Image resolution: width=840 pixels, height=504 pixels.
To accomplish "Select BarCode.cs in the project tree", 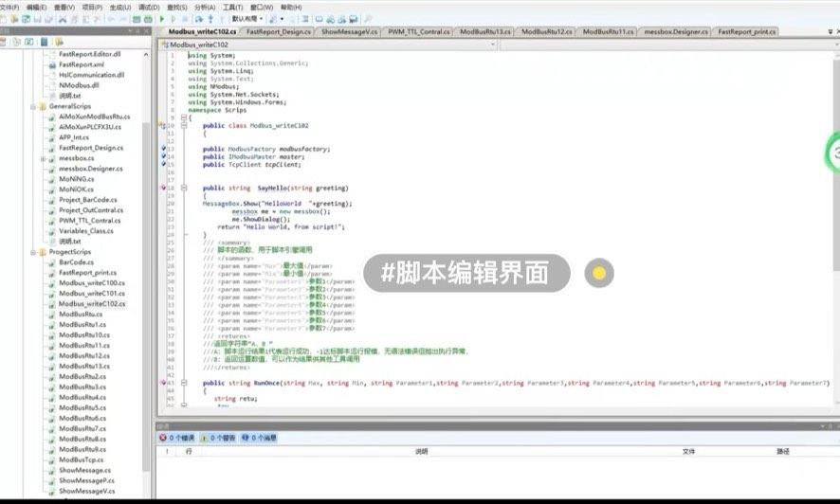I will coord(76,262).
